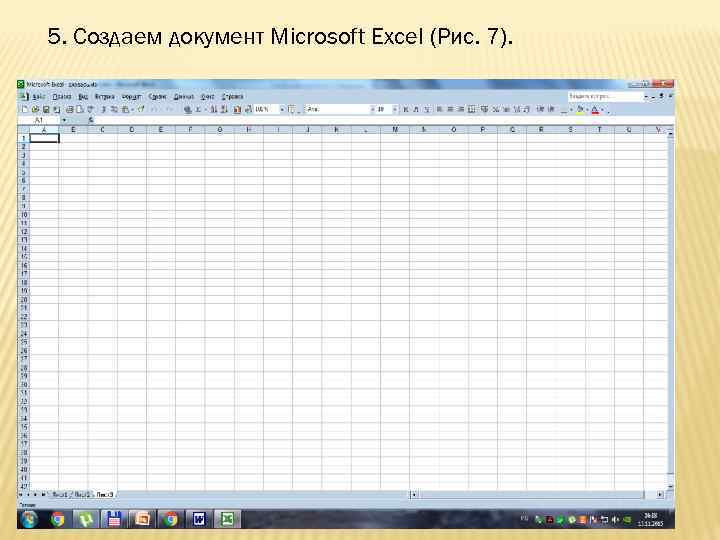Click the Type a question help box
Image resolution: width=720 pixels, height=540 pixels.
pos(604,96)
